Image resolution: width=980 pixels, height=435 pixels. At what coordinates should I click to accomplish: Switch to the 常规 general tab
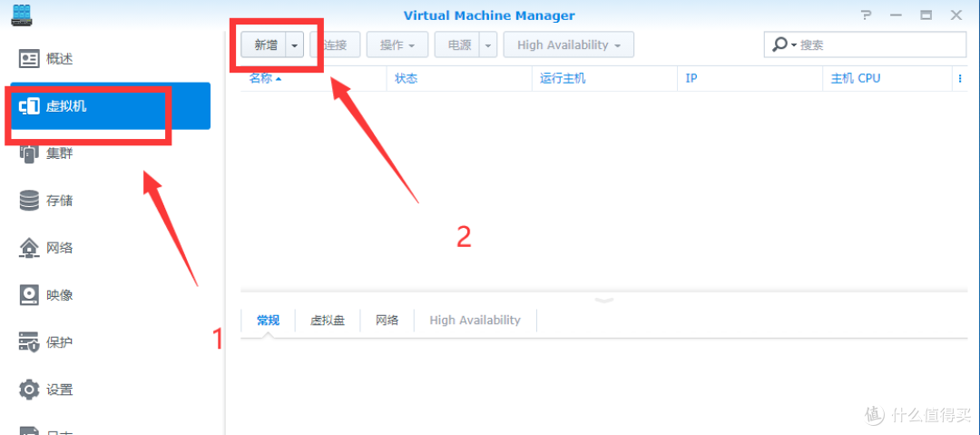tap(268, 320)
